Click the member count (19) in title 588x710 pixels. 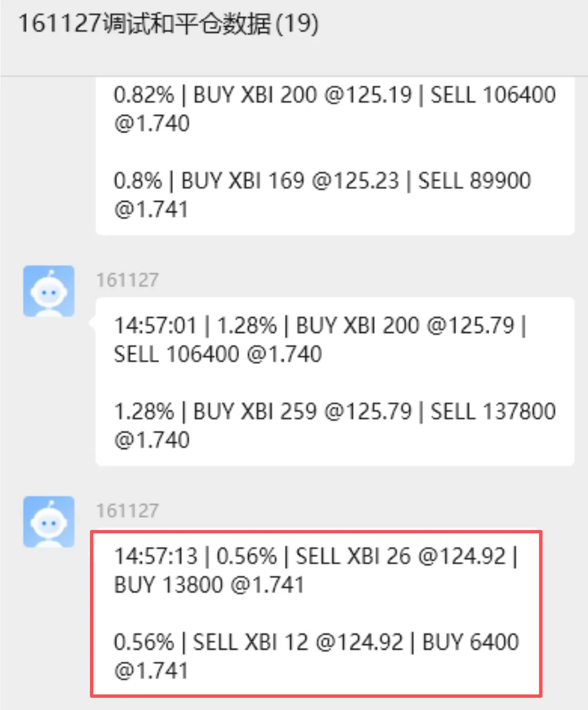(297, 24)
